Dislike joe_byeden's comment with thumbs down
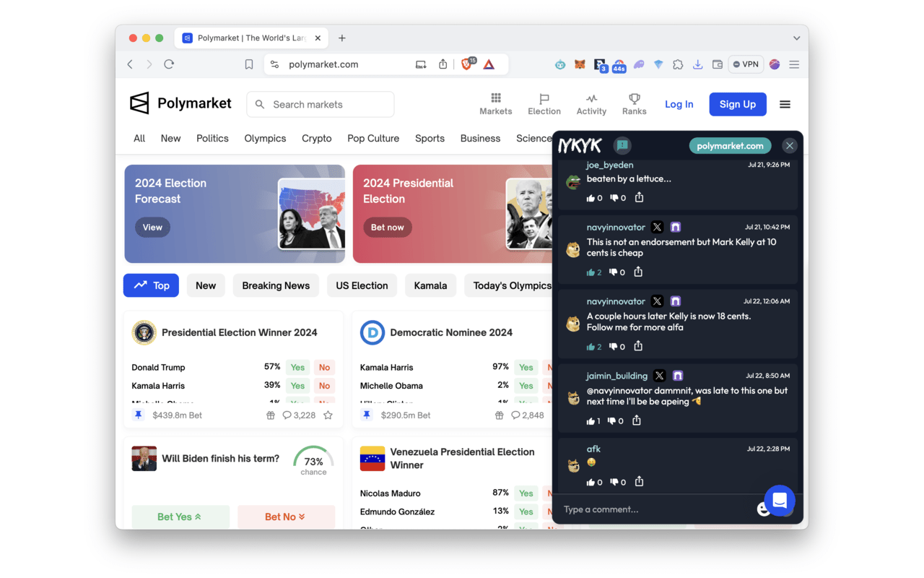The height and width of the screenshot is (578, 924). point(615,197)
